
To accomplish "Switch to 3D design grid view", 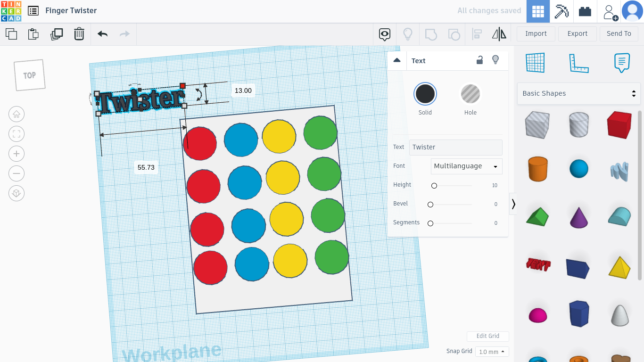I will point(538,11).
